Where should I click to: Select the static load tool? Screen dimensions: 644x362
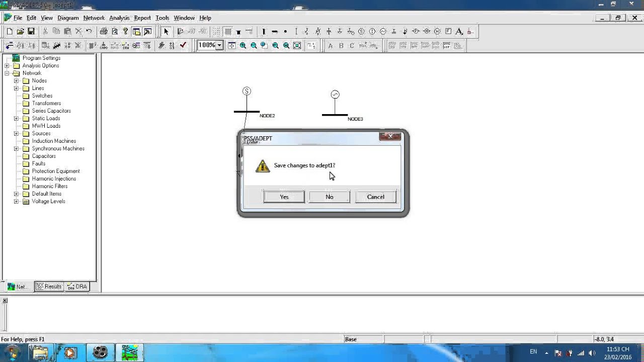[x=340, y=31]
